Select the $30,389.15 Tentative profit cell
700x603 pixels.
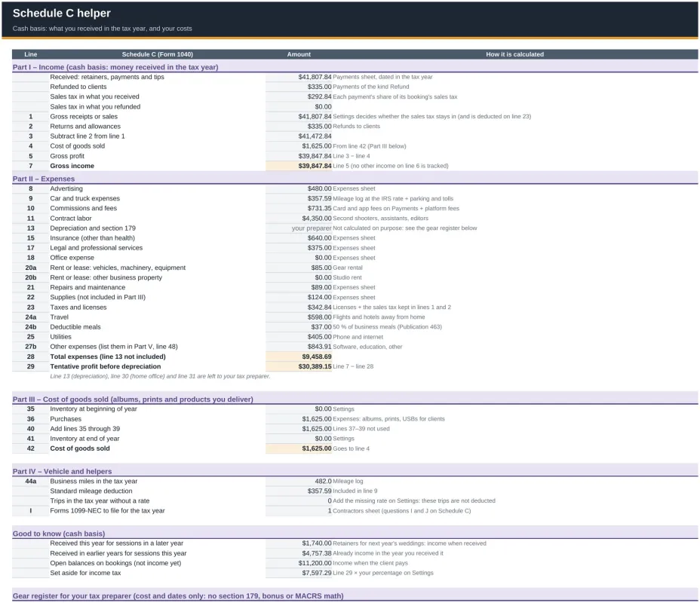click(x=299, y=366)
